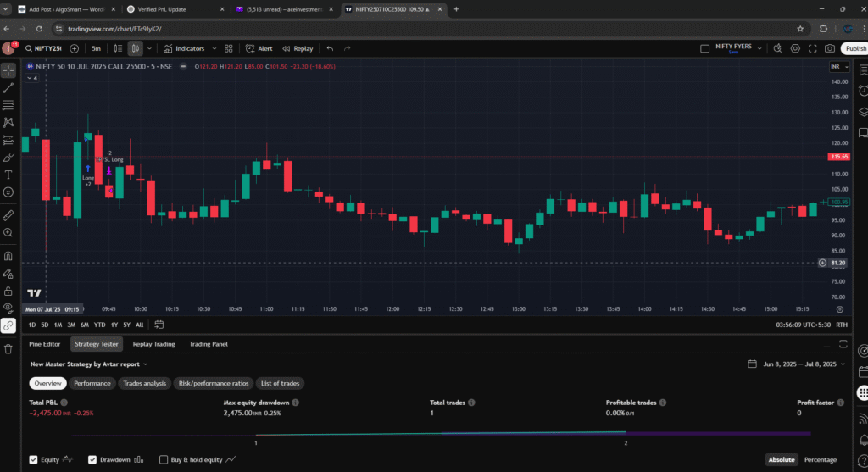Open the symbol search box NIFTY25
The width and height of the screenshot is (868, 472).
point(43,48)
